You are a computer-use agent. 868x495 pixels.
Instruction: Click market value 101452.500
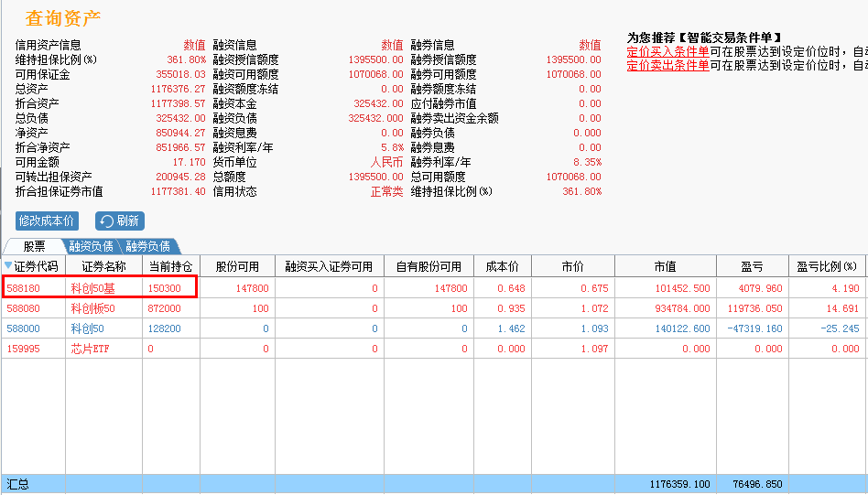pyautogui.click(x=682, y=288)
